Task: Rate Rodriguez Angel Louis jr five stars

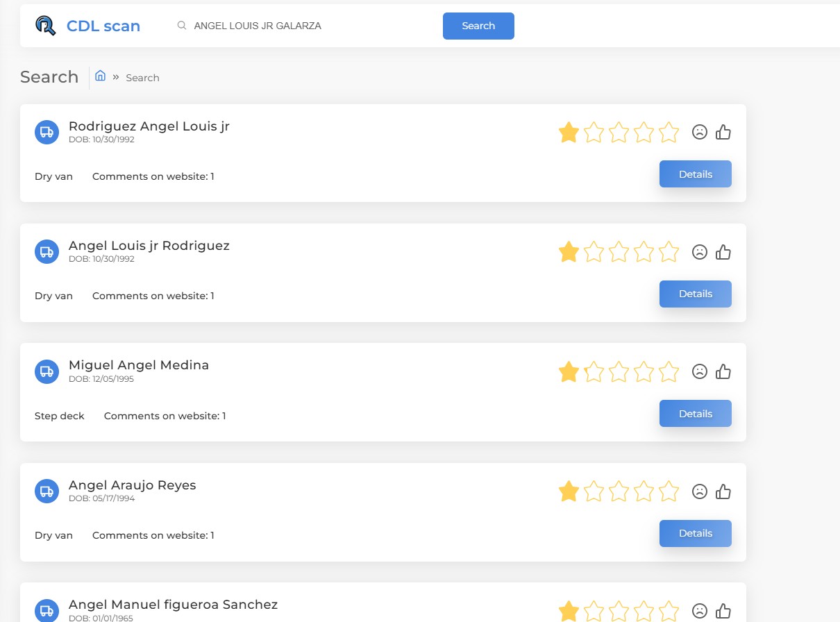Action: point(669,132)
